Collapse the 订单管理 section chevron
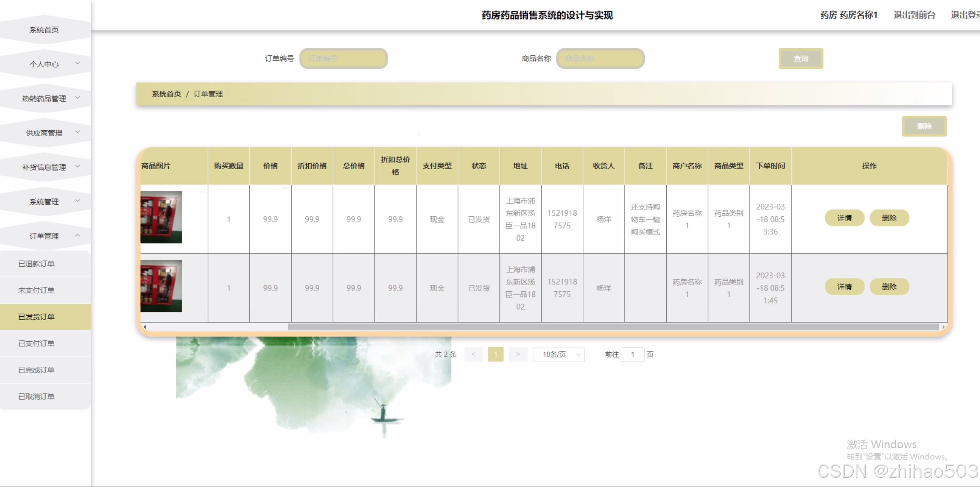980x487 pixels. [78, 235]
